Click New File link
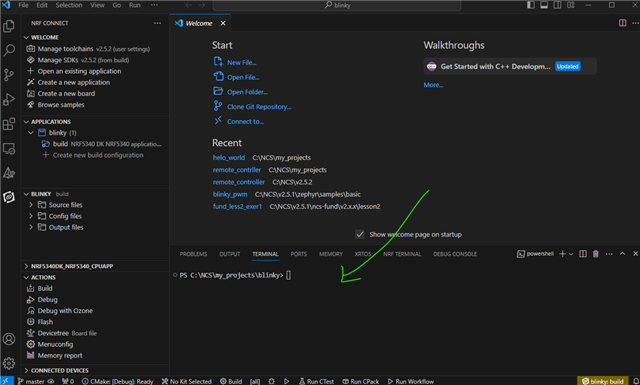The width and height of the screenshot is (640, 385). (242, 62)
